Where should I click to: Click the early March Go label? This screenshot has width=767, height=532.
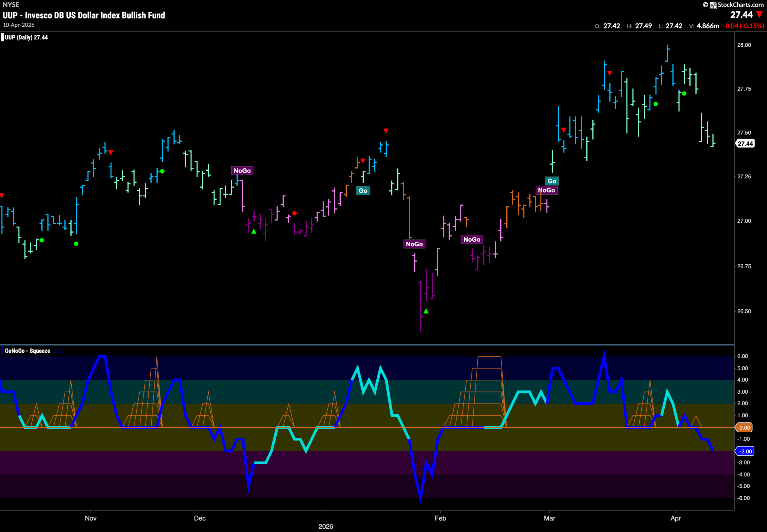[x=552, y=181]
